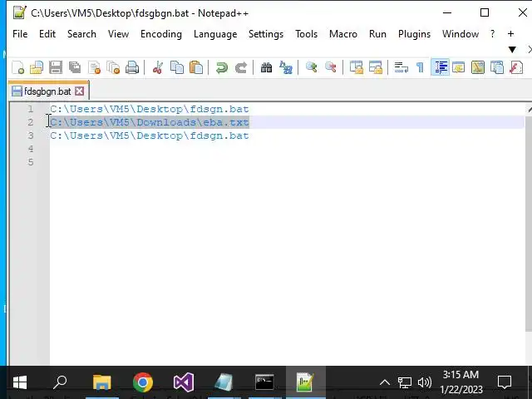Open the File menu
Screen dimensions: 532x399
pos(20,34)
